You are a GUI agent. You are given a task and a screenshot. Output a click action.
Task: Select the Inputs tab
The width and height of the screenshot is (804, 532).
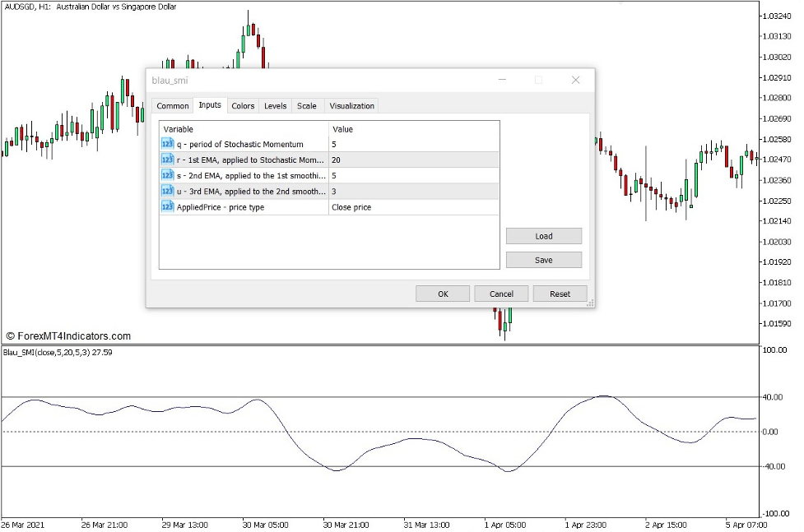209,105
